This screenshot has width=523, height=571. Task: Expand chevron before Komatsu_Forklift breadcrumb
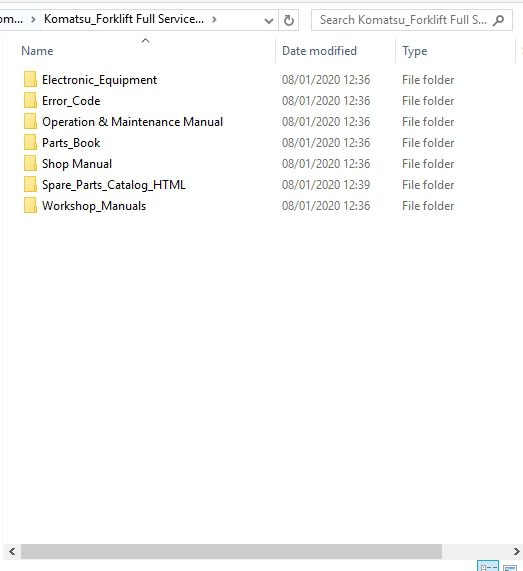point(33,19)
